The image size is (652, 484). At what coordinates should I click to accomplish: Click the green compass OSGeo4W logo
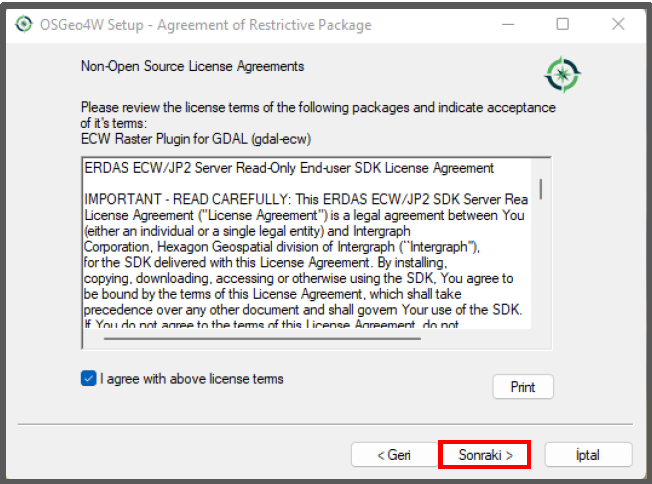(562, 75)
